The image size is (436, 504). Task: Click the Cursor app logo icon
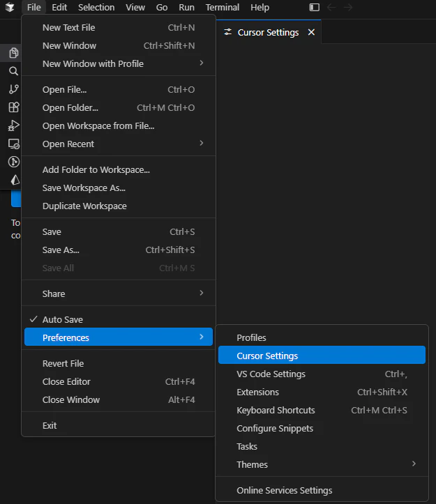click(x=10, y=7)
